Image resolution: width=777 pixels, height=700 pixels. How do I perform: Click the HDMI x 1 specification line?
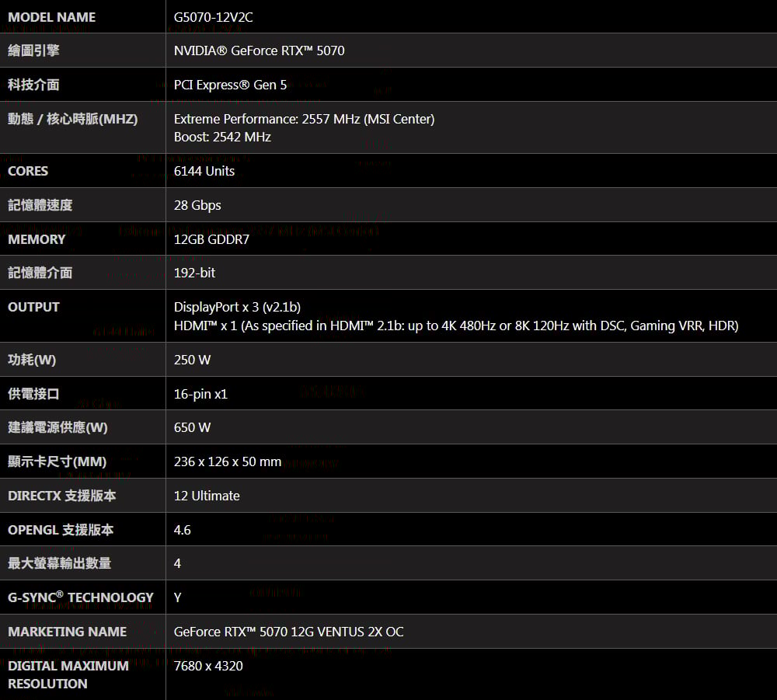pos(456,326)
